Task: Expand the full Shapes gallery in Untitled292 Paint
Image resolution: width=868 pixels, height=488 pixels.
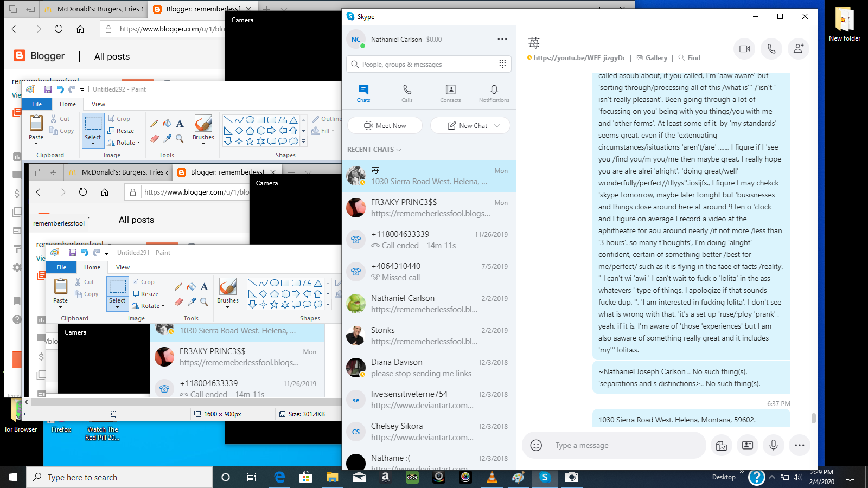Action: pos(303,142)
